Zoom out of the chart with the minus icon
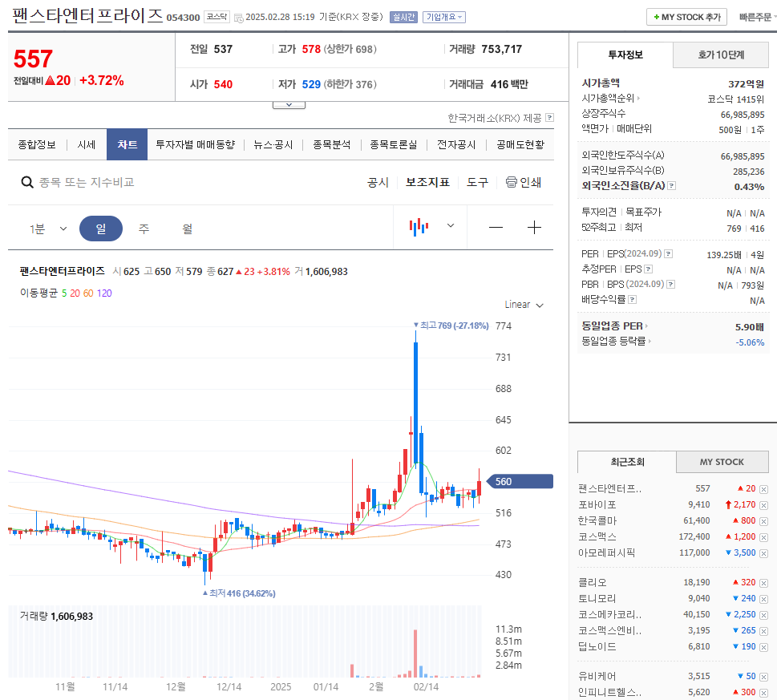Image resolution: width=777 pixels, height=700 pixels. (x=495, y=228)
